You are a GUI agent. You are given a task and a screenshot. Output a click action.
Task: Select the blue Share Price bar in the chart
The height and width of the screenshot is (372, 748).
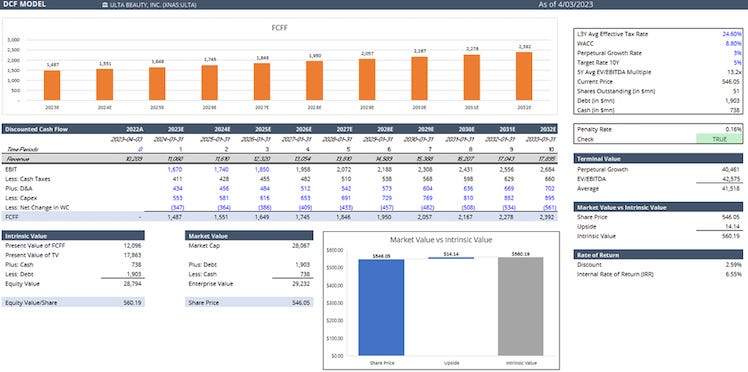(x=381, y=307)
